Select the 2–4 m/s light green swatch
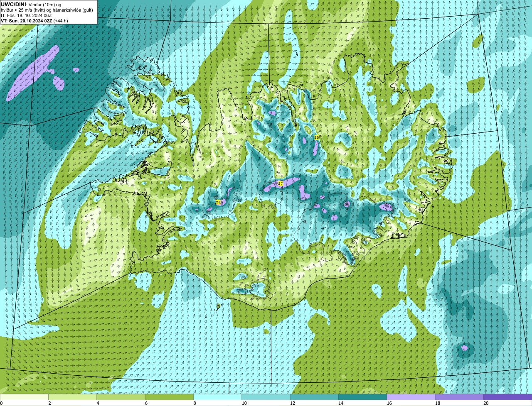 point(73,397)
